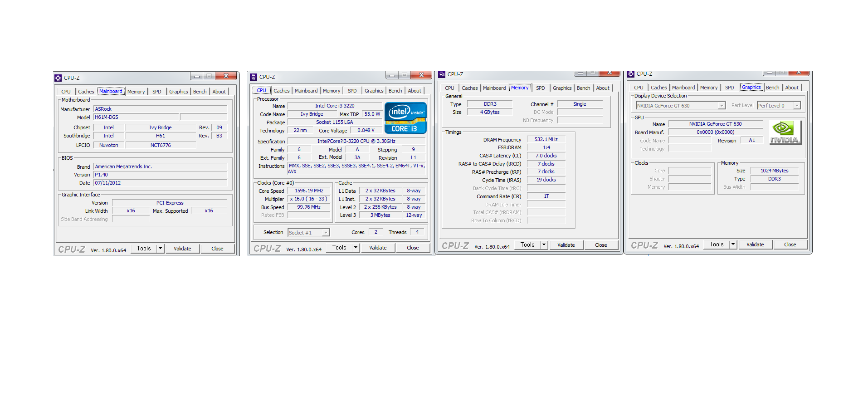The image size is (868, 406).
Task: Open SPD tab in Memory window
Action: [x=541, y=88]
